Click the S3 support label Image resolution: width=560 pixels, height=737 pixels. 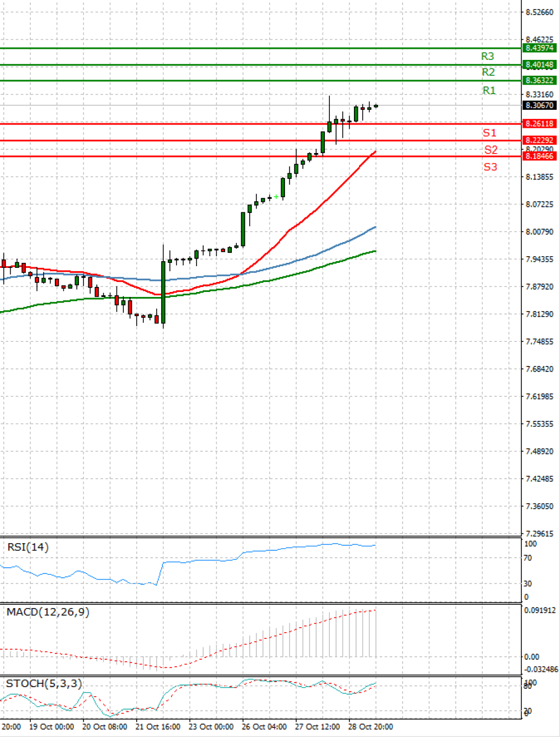coord(491,166)
